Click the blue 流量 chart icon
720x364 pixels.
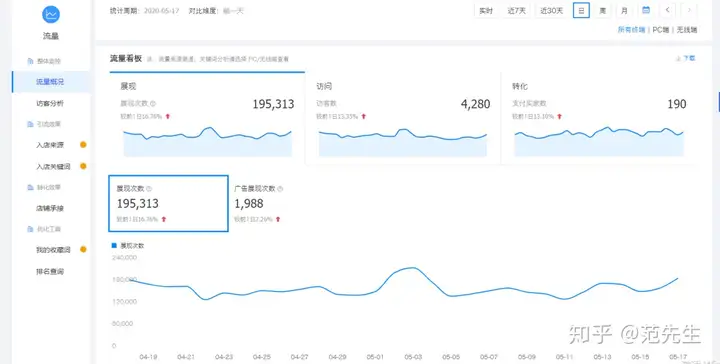(51, 14)
